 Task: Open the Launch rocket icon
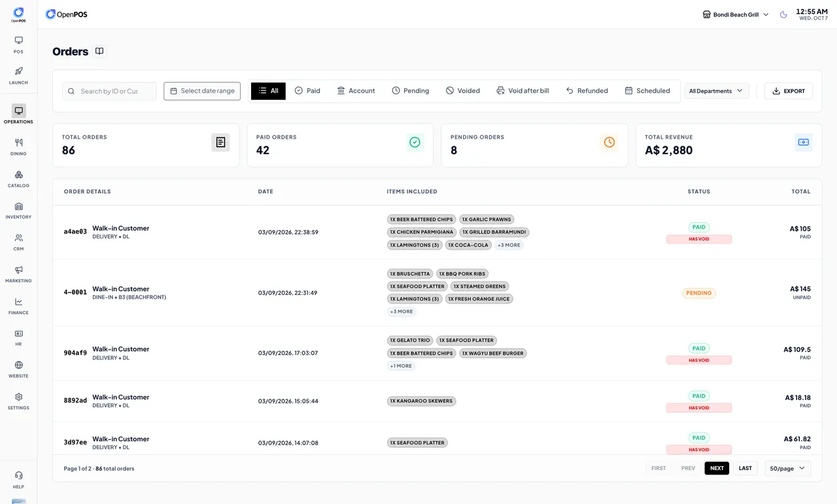pos(18,71)
